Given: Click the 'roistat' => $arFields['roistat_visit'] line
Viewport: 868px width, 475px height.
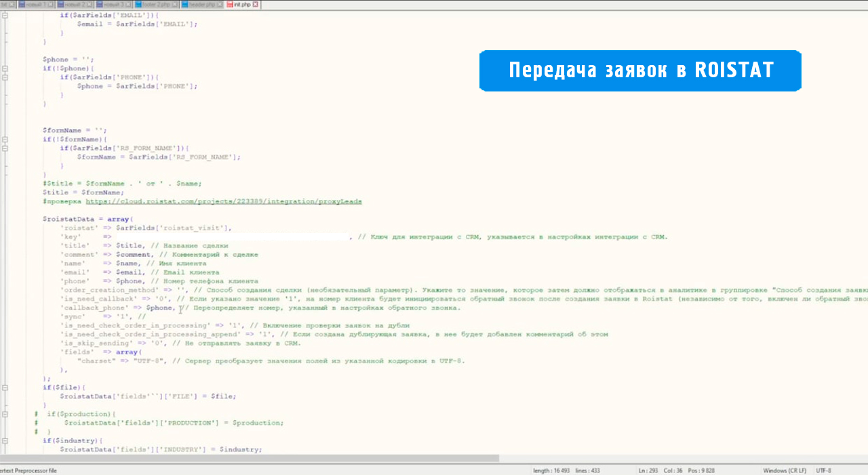Looking at the screenshot, I should click(146, 228).
